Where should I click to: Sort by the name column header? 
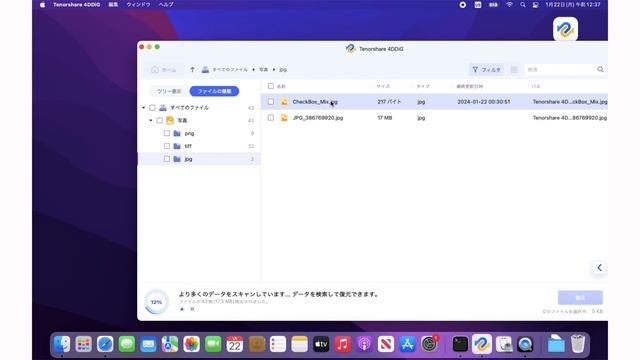281,86
